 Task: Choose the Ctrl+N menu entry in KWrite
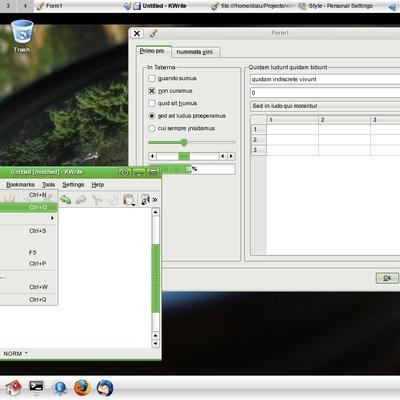pyautogui.click(x=29, y=195)
